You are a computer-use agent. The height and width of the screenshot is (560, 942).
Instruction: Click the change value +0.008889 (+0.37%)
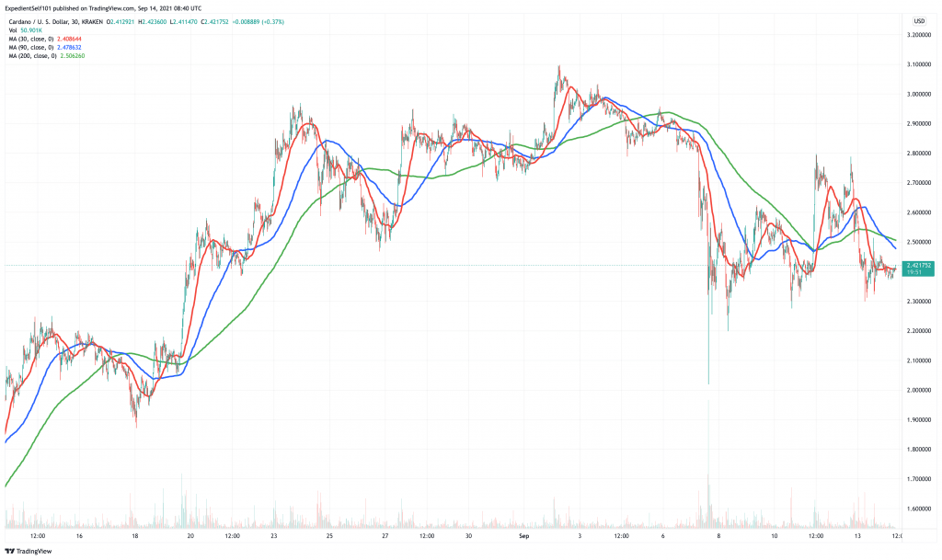258,21
